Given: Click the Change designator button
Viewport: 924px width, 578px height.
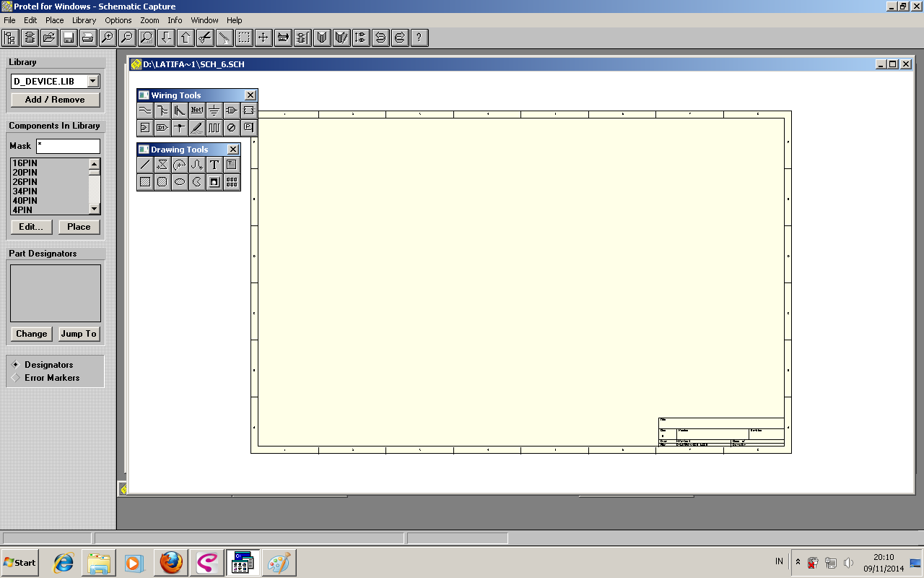Looking at the screenshot, I should [x=32, y=334].
